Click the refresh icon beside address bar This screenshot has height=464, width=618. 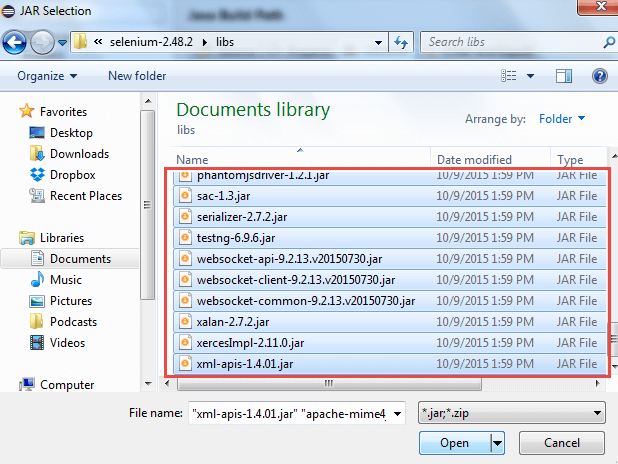pos(401,43)
